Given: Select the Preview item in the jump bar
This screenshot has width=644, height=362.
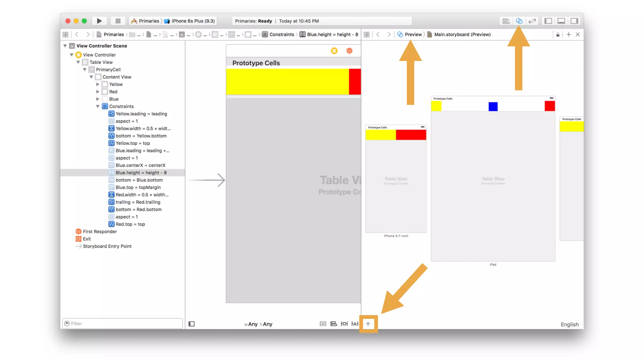Looking at the screenshot, I should 413,35.
